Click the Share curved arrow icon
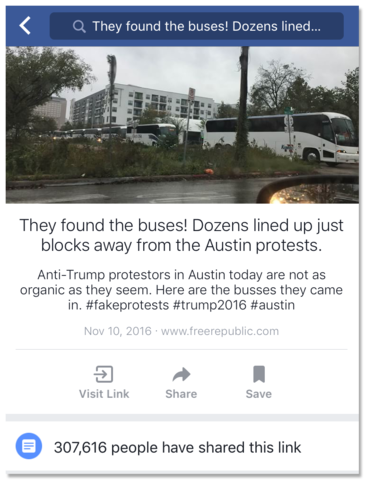Viewport: 365px width, 480px height. [181, 374]
